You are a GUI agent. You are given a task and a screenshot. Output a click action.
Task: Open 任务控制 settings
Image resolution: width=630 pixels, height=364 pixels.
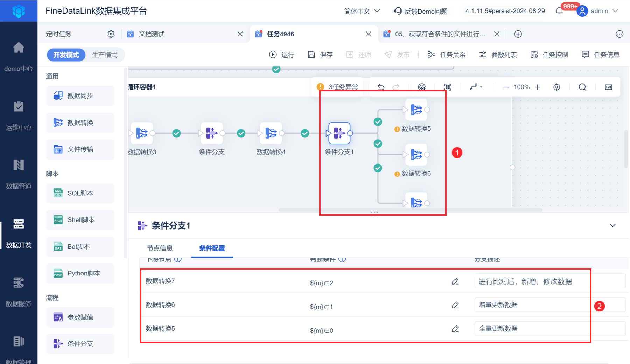pos(549,55)
